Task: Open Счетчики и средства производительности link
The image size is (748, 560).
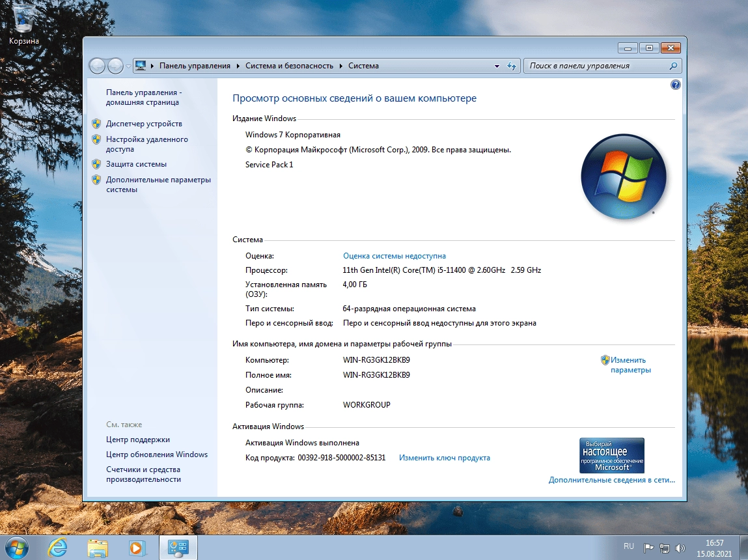Action: (x=143, y=474)
